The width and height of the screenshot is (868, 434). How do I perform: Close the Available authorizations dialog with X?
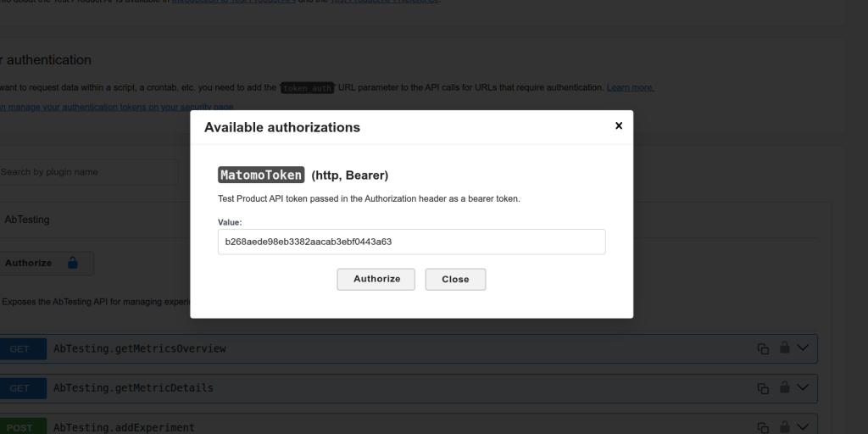619,125
